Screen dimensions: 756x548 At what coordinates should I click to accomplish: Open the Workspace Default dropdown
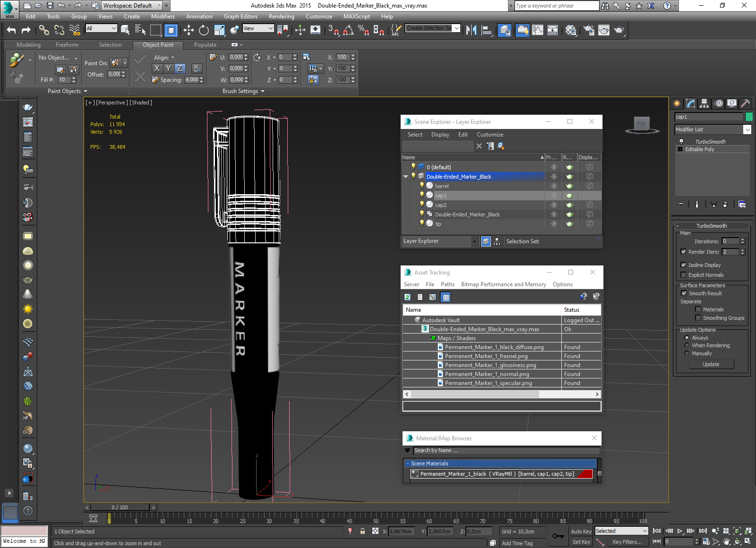coord(159,5)
